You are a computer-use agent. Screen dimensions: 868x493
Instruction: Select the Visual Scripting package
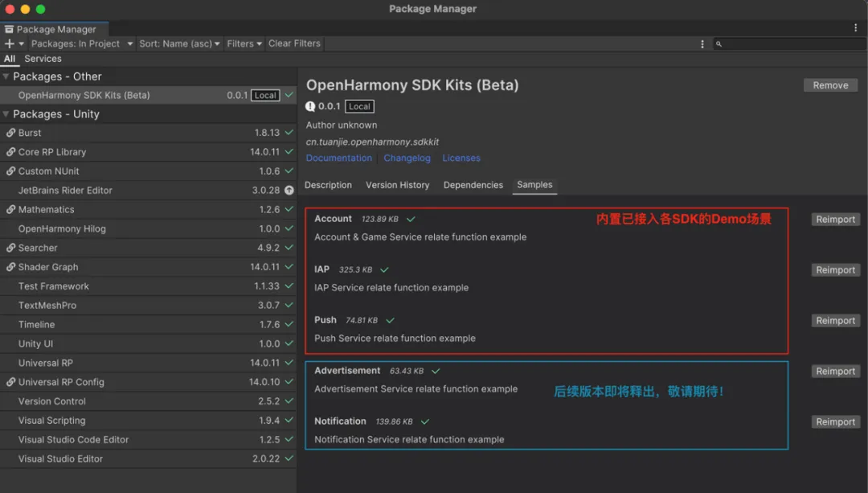(x=149, y=421)
